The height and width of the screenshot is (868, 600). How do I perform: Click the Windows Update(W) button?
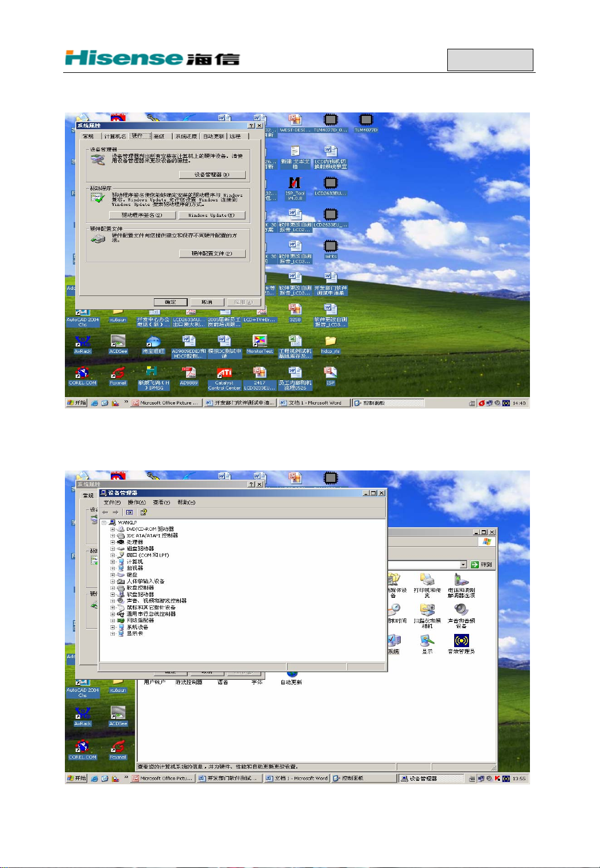211,215
